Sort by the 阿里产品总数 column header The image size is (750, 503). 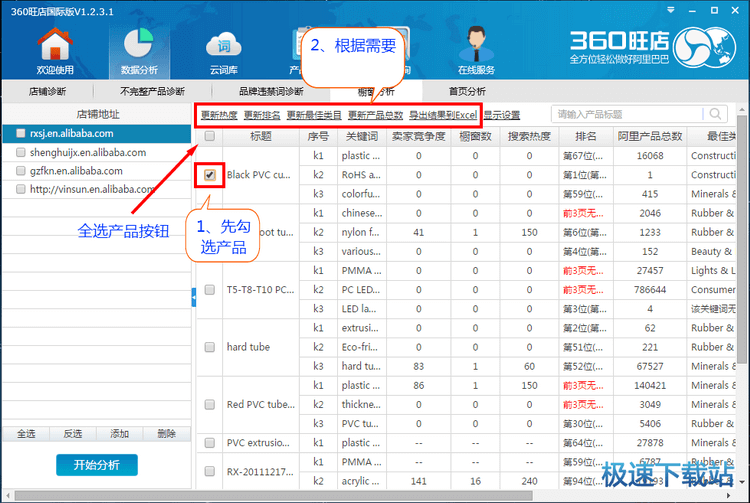[x=650, y=136]
